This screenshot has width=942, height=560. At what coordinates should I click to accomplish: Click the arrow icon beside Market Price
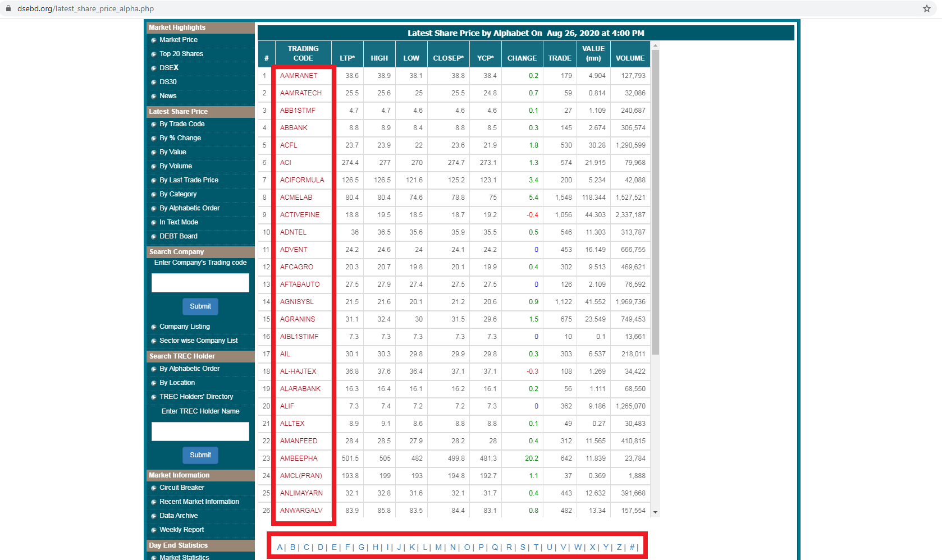154,40
